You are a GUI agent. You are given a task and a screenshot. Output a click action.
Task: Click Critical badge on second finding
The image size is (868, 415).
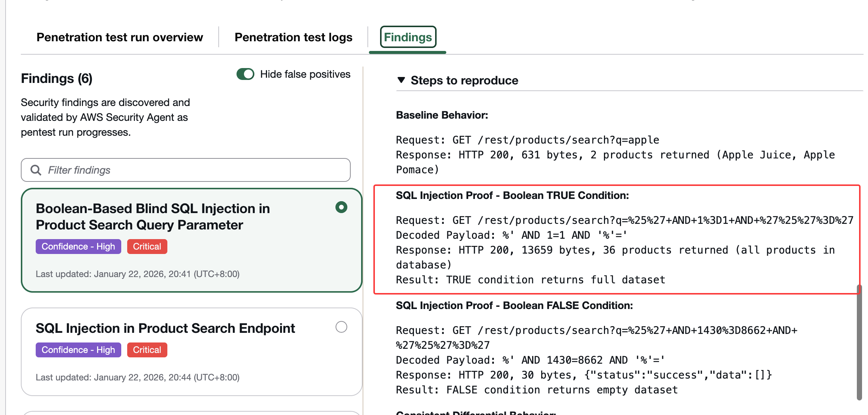147,350
